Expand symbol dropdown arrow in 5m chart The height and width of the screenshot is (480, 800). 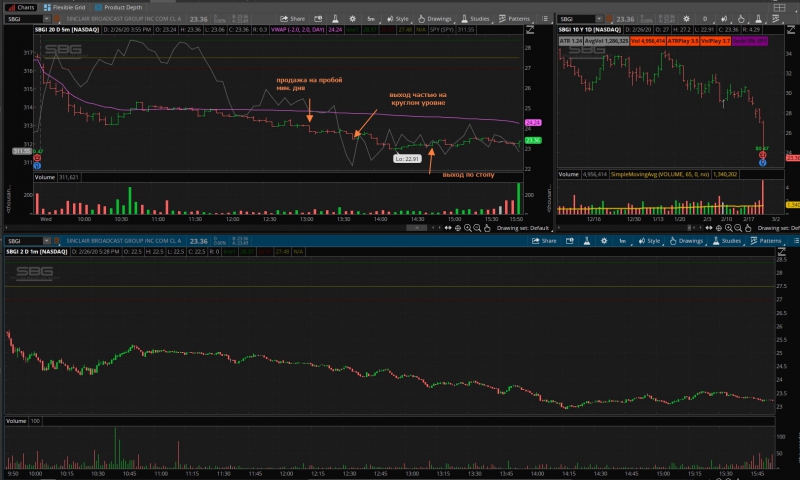pyautogui.click(x=46, y=19)
